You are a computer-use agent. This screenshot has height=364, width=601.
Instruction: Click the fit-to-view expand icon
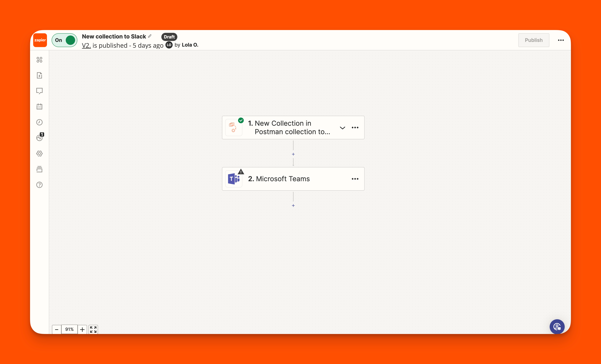pos(93,329)
